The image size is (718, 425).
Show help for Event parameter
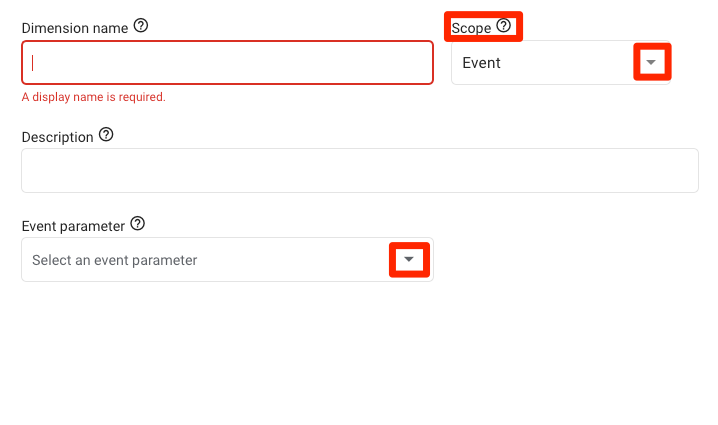(138, 224)
